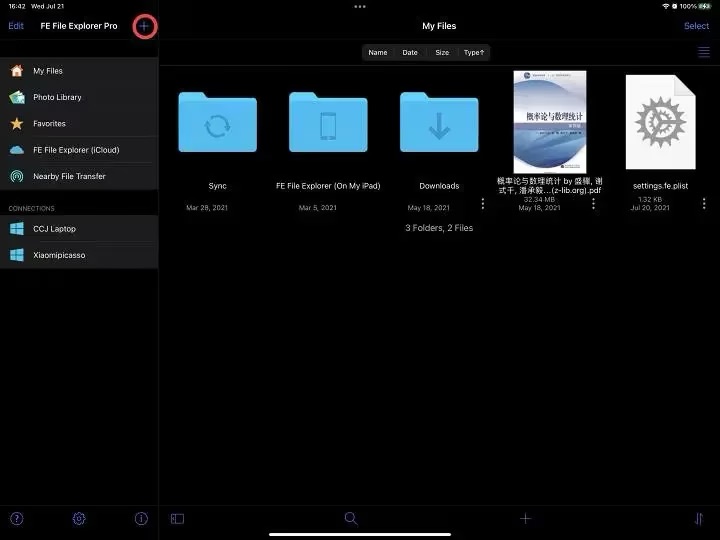Tap the transfer arrows icon bottom right

tap(699, 518)
